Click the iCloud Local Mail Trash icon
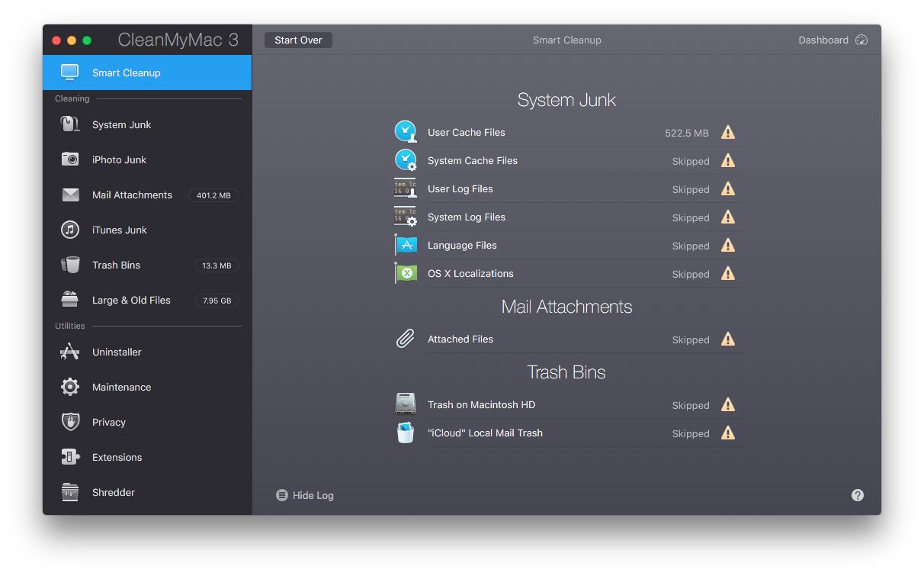Image resolution: width=924 pixels, height=576 pixels. 406,433
